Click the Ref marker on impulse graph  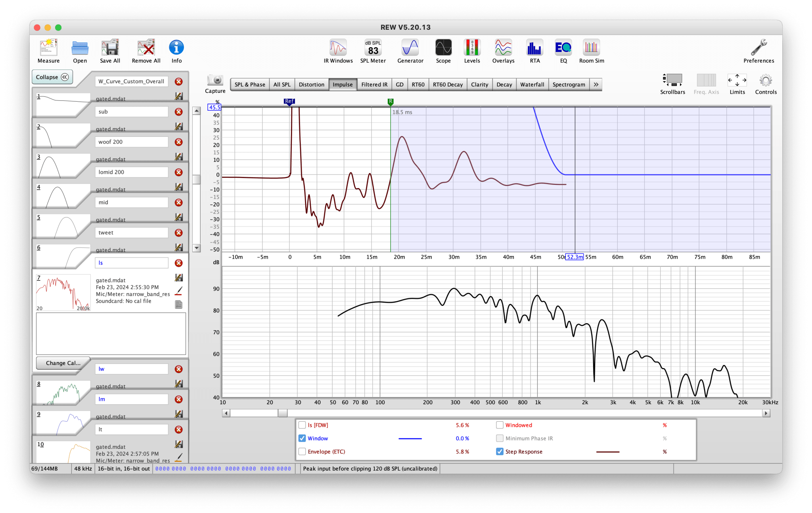(289, 102)
